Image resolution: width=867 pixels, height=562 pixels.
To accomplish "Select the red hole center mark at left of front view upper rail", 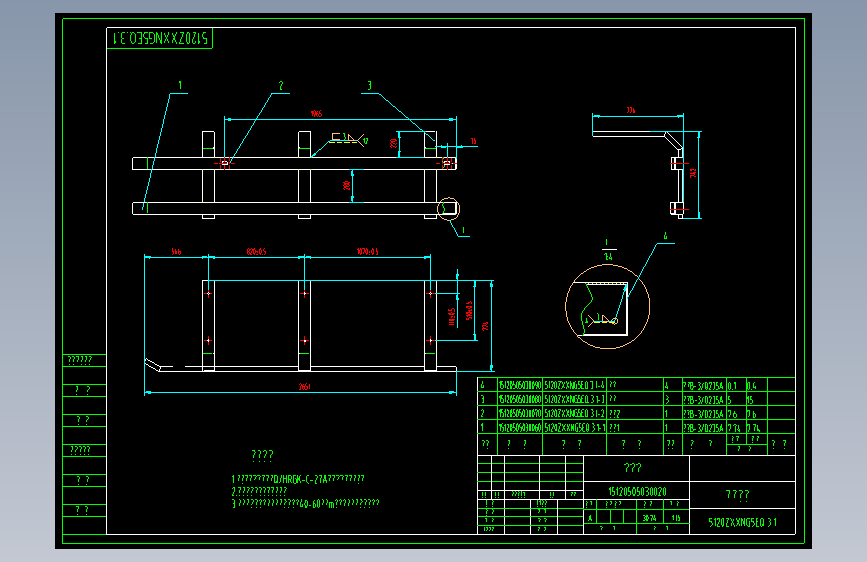I will pos(224,163).
